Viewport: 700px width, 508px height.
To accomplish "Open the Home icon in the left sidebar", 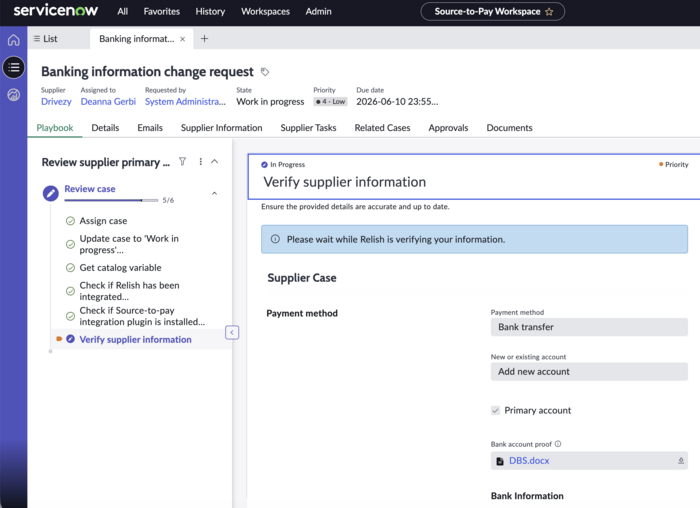I will coord(13,40).
